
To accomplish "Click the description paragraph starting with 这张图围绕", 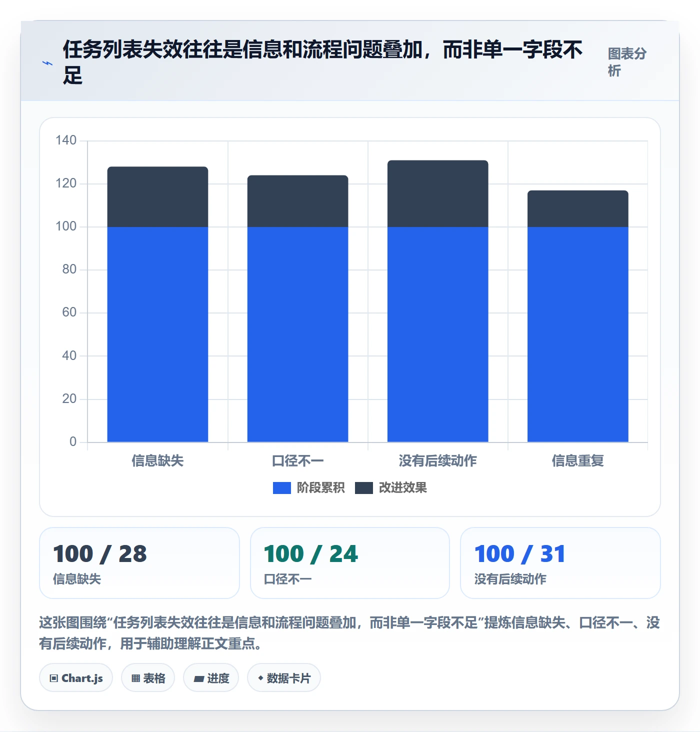I will click(x=349, y=633).
